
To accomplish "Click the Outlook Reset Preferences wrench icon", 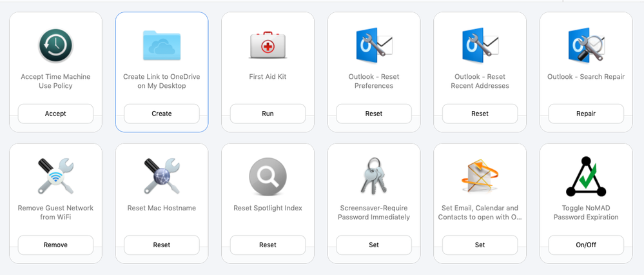I will 374,45.
